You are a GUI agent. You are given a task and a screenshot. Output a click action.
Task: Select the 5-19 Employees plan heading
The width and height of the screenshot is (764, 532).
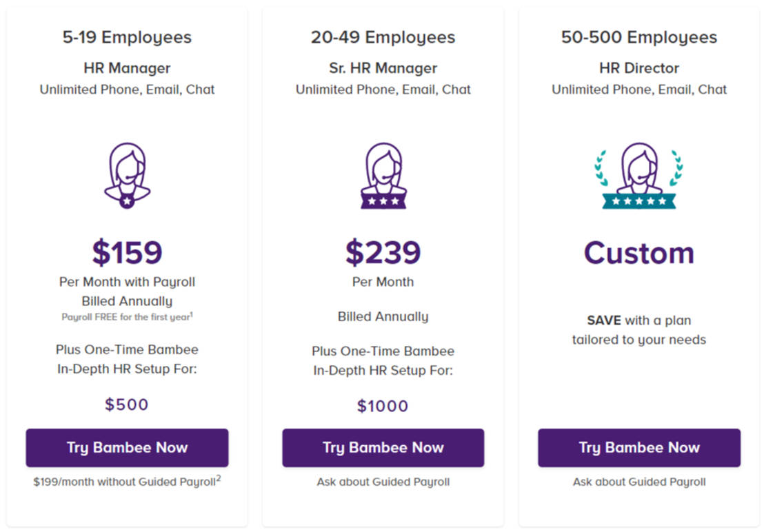[x=127, y=37]
